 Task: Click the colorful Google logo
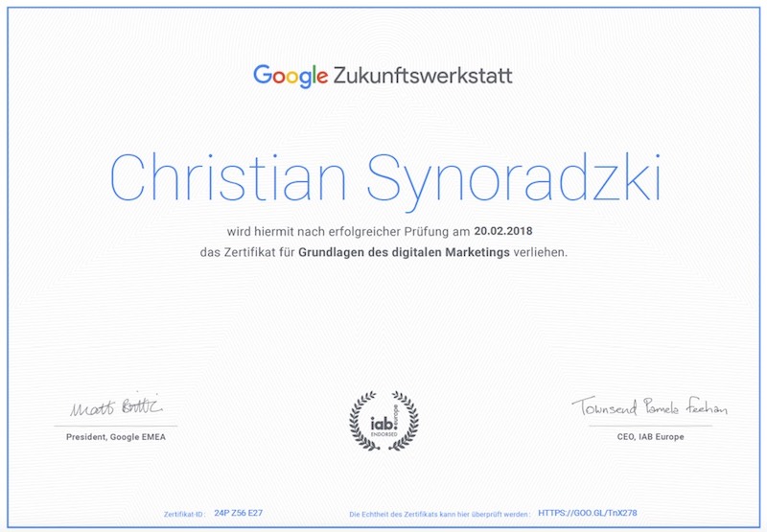click(x=291, y=75)
